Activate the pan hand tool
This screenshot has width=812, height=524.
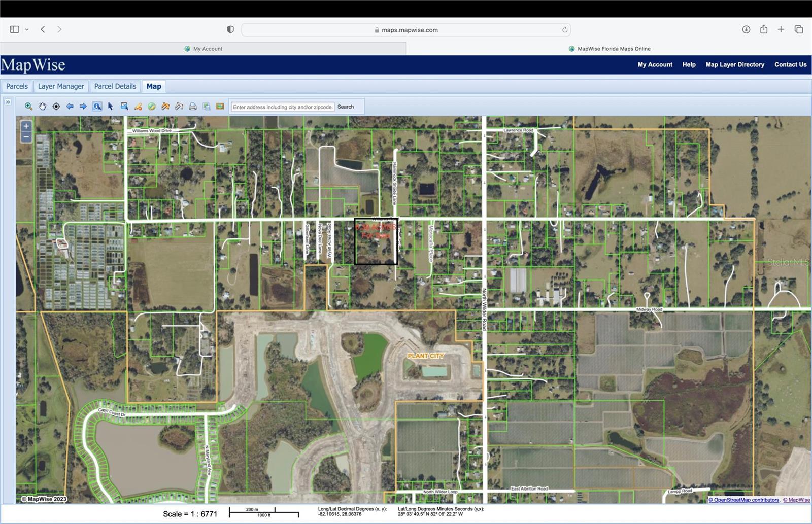point(43,107)
